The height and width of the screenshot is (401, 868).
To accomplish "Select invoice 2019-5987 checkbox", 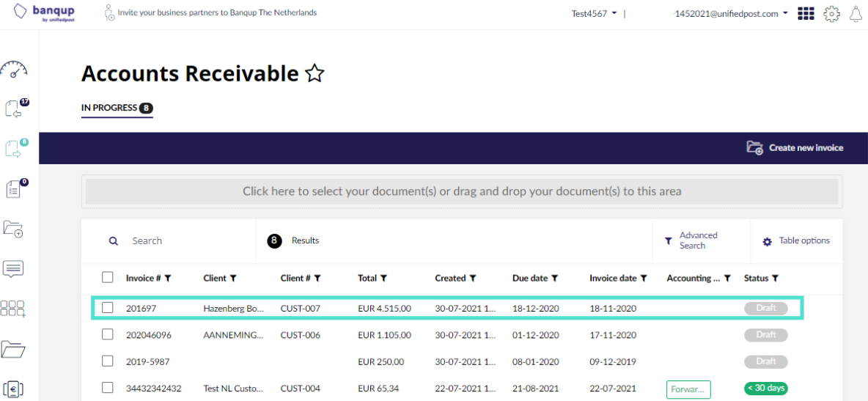I will [107, 361].
